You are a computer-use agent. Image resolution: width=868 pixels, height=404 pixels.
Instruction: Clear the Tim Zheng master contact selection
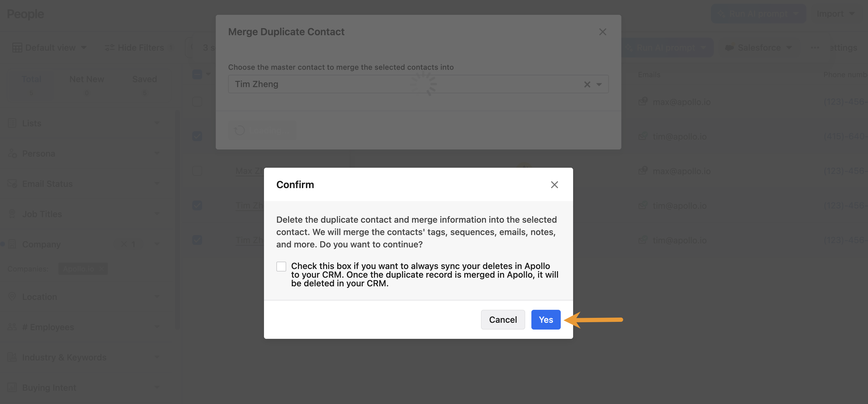[x=587, y=84]
